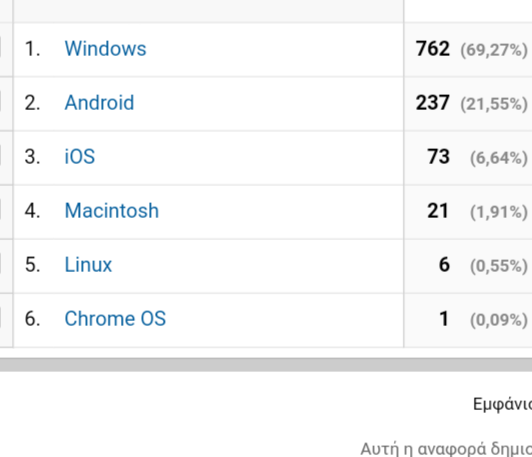Select the iOS row link

(80, 156)
